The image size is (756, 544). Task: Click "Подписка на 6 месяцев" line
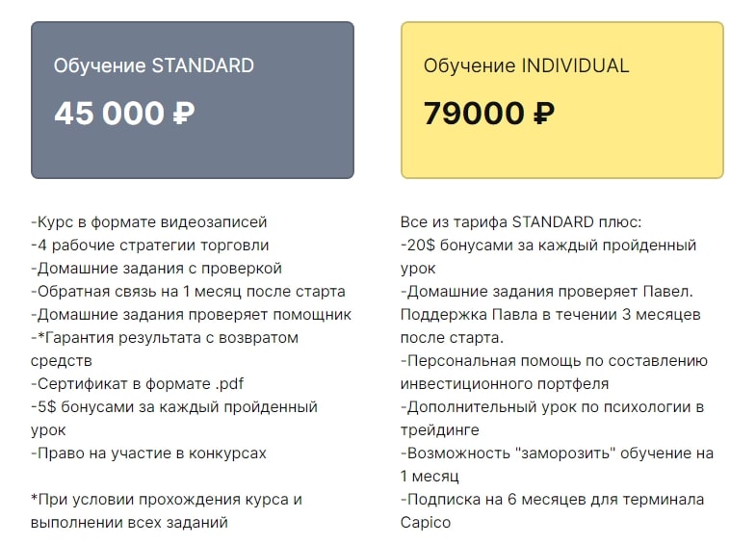[x=552, y=500]
